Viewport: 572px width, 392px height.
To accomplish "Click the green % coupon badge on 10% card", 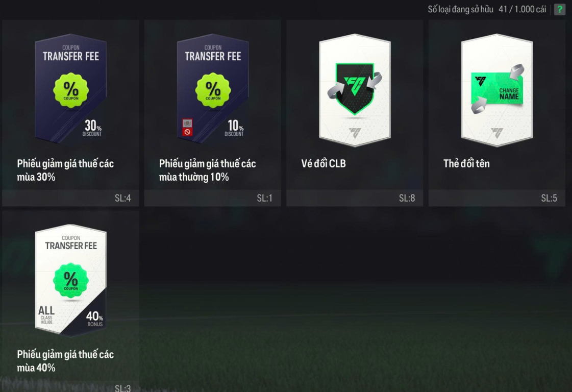I will pyautogui.click(x=213, y=90).
